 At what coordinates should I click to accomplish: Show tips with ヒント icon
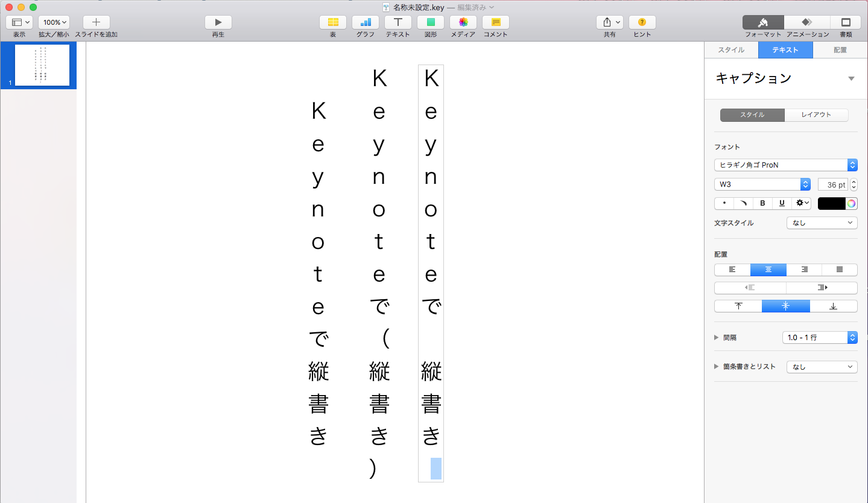coord(642,22)
